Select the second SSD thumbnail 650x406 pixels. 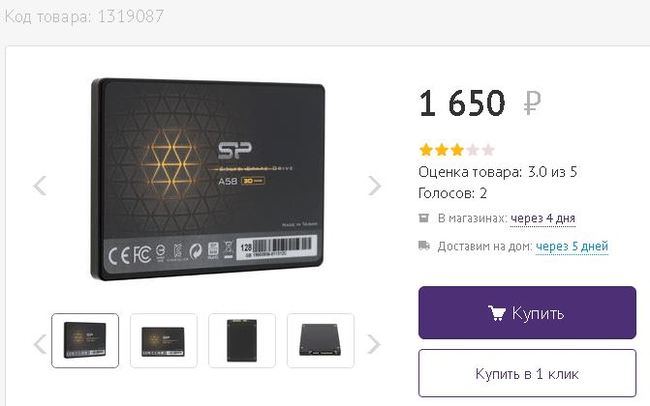pyautogui.click(x=163, y=340)
